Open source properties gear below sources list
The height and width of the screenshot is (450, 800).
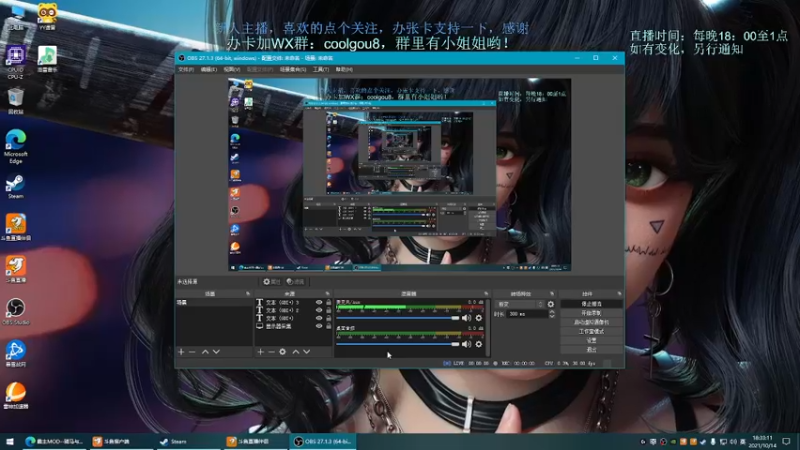coord(283,352)
